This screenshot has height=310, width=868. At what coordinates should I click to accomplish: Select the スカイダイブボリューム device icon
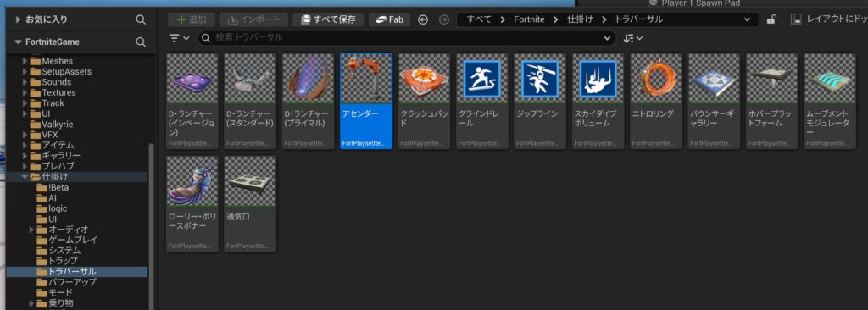point(598,79)
